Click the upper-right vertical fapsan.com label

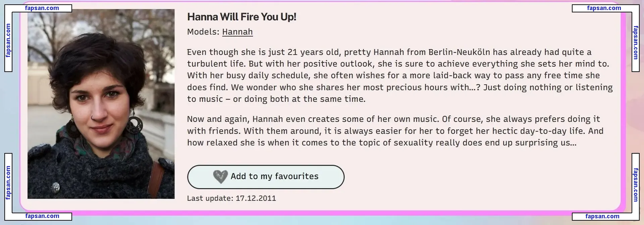click(x=635, y=43)
